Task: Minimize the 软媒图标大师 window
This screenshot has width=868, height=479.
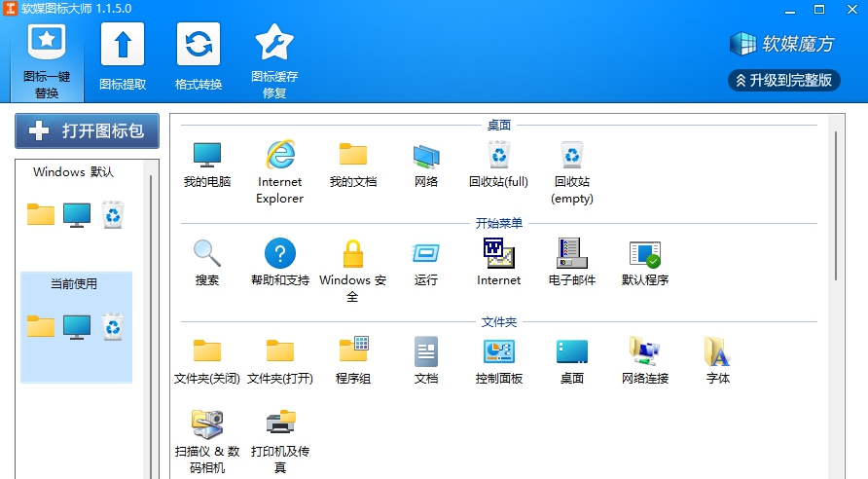Action: (x=790, y=10)
